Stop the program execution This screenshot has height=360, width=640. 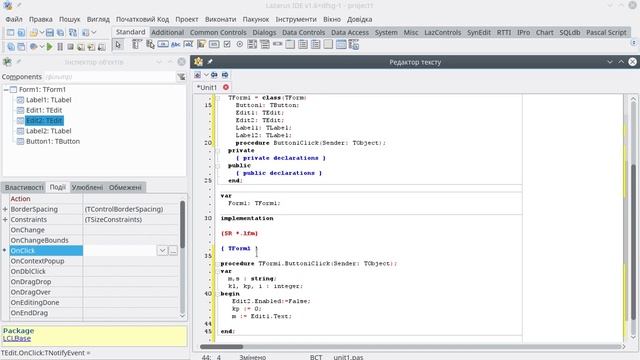pos(70,47)
